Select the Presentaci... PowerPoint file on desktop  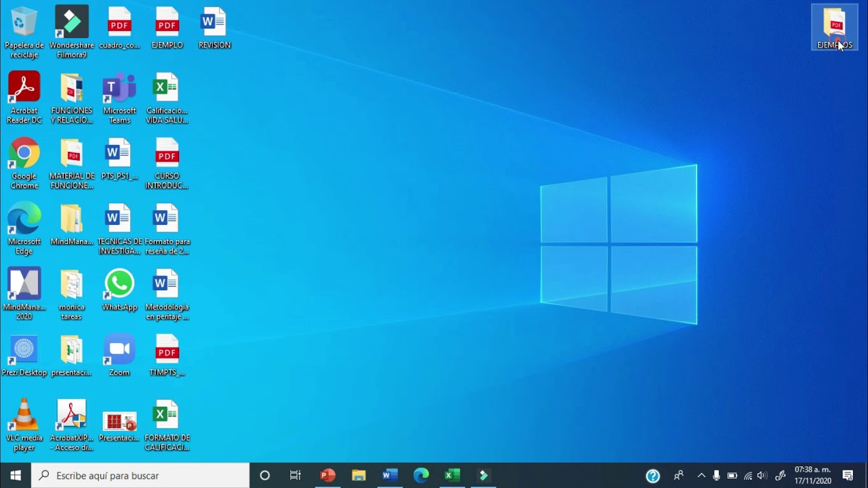[x=119, y=427]
